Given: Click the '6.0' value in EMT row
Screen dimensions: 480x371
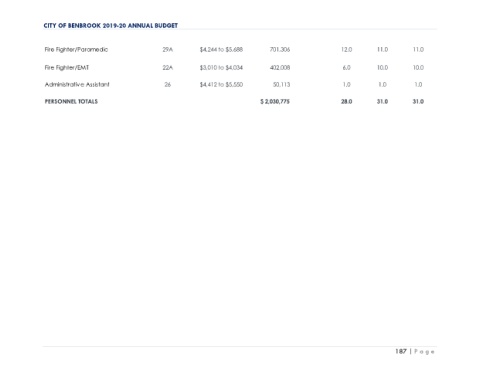Looking at the screenshot, I should pos(347,68).
